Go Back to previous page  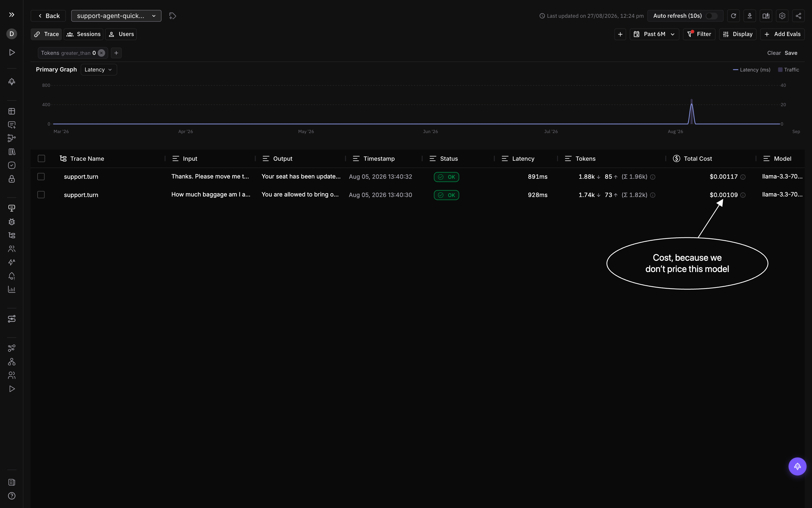tap(48, 16)
